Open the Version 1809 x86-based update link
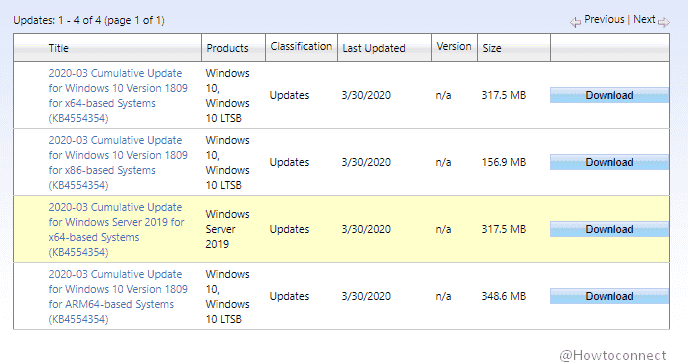 pos(118,163)
